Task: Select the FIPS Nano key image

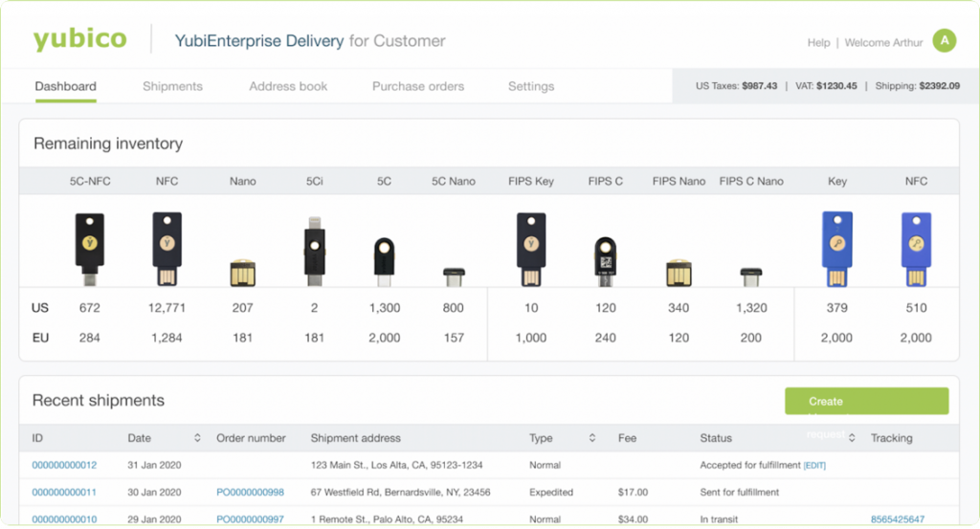Action: (x=679, y=273)
